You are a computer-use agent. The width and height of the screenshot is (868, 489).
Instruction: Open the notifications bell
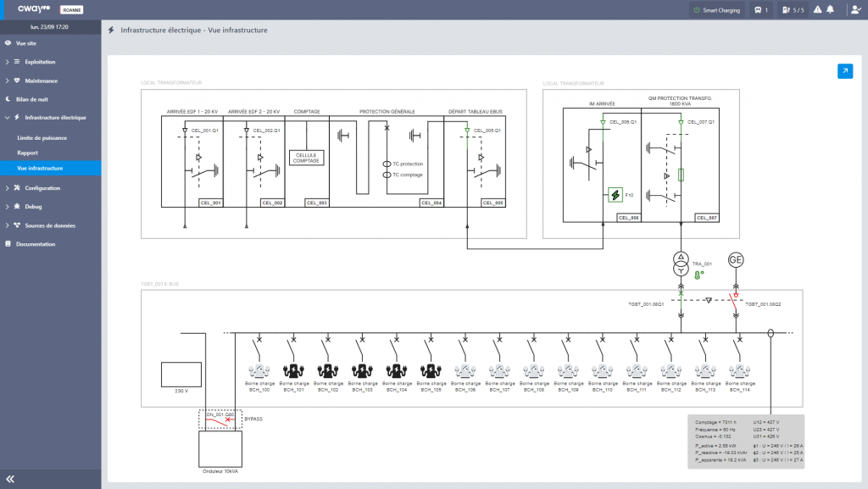[831, 10]
